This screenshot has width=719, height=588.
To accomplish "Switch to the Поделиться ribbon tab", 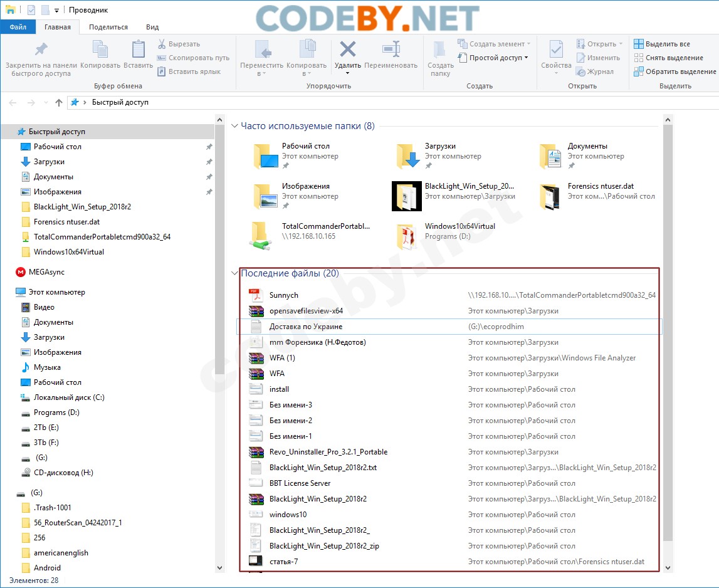I will (x=108, y=27).
